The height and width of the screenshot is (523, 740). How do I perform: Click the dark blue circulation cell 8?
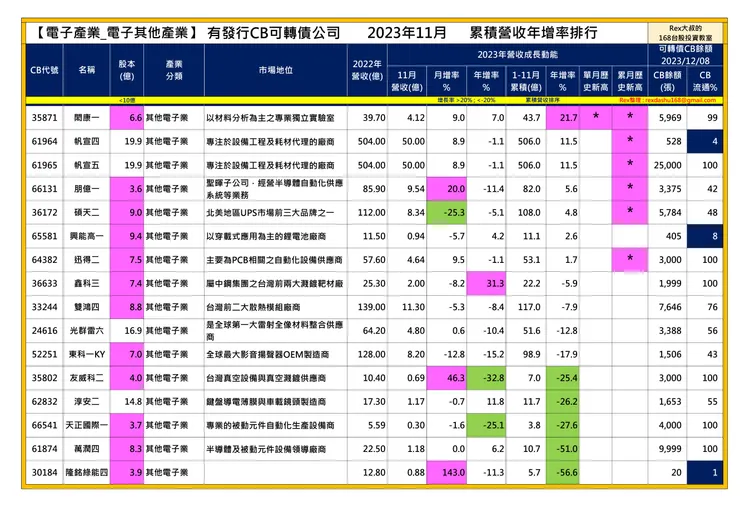(x=705, y=236)
